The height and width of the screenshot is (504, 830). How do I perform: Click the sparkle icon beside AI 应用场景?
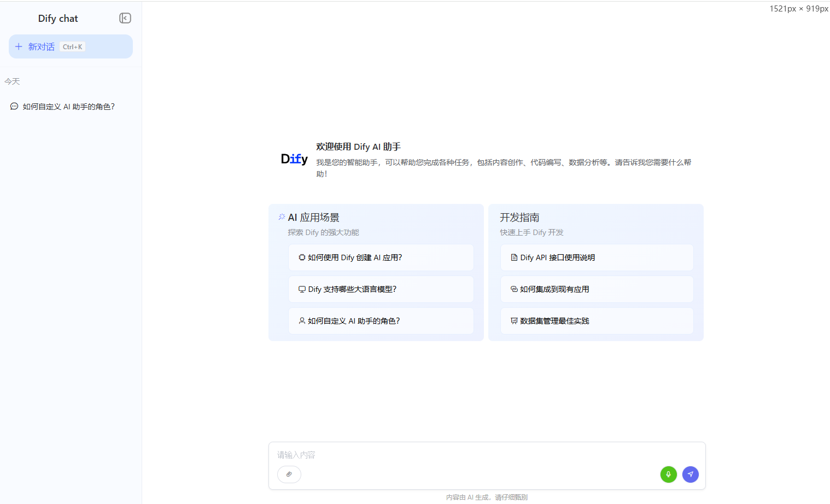click(x=282, y=217)
